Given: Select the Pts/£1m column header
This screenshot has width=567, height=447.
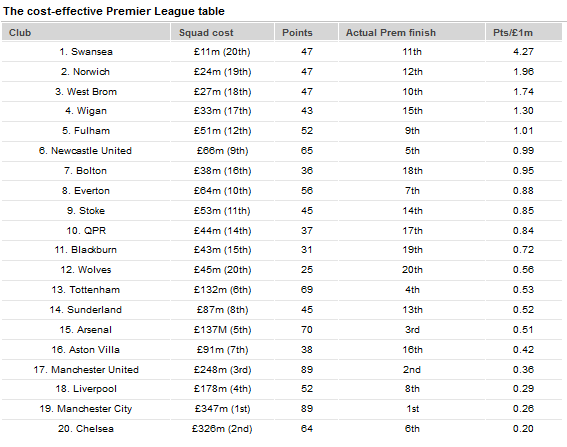Looking at the screenshot, I should pos(524,33).
